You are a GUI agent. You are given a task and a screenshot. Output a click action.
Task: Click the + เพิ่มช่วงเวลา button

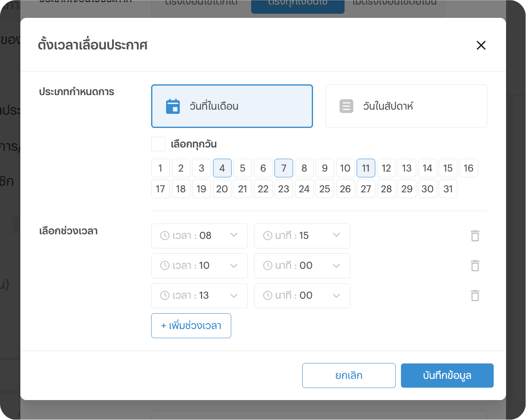point(191,326)
